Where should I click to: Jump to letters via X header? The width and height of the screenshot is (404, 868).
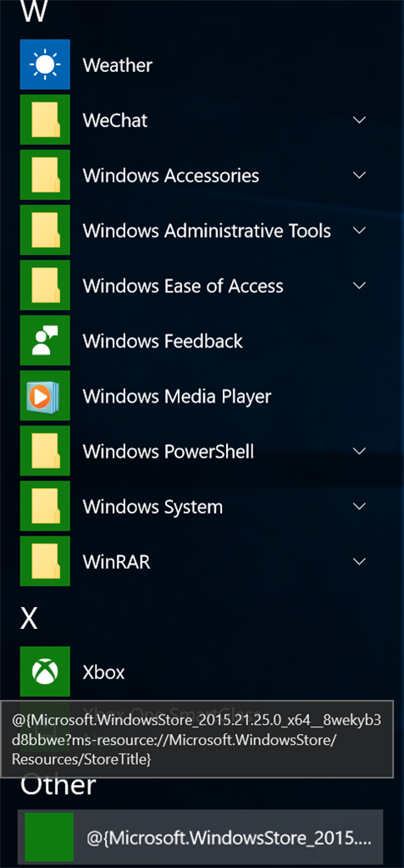(x=29, y=619)
